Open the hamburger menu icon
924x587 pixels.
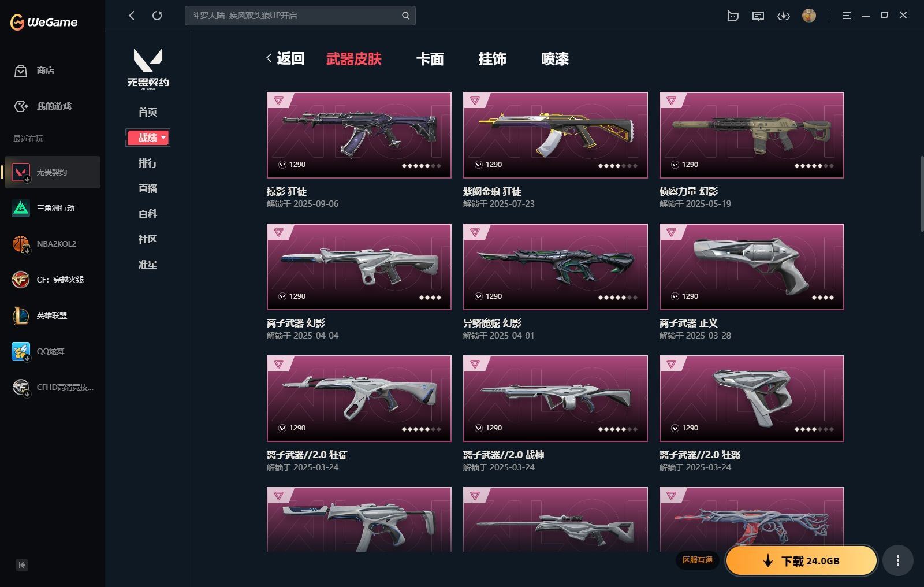(x=847, y=16)
